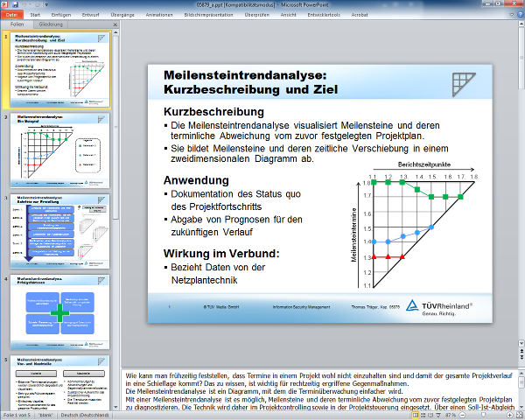The height and width of the screenshot is (420, 525).
Task: Click the slide panel vertical scrollbar
Action: tap(115, 219)
